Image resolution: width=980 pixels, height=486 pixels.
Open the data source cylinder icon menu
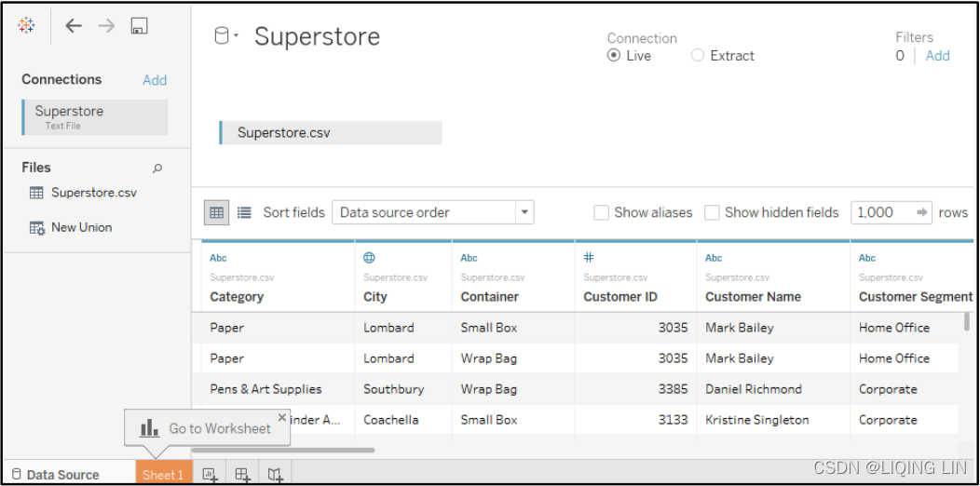(226, 36)
